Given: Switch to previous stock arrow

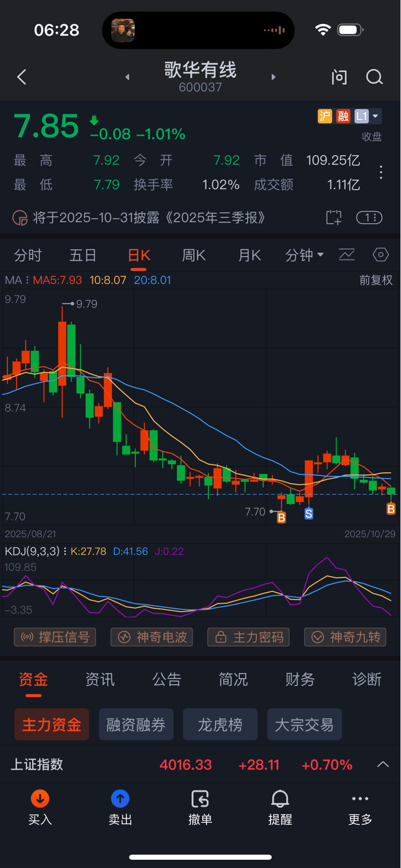Looking at the screenshot, I should (x=127, y=77).
